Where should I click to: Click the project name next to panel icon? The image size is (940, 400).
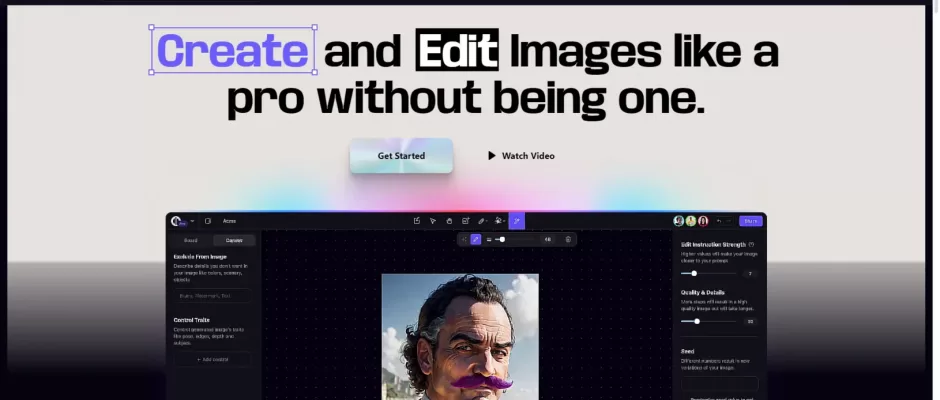[230, 221]
